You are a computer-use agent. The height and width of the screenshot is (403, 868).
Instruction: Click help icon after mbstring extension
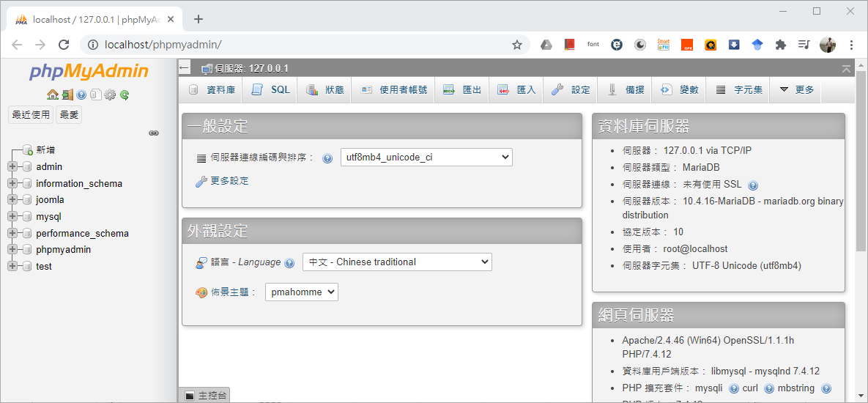point(826,388)
